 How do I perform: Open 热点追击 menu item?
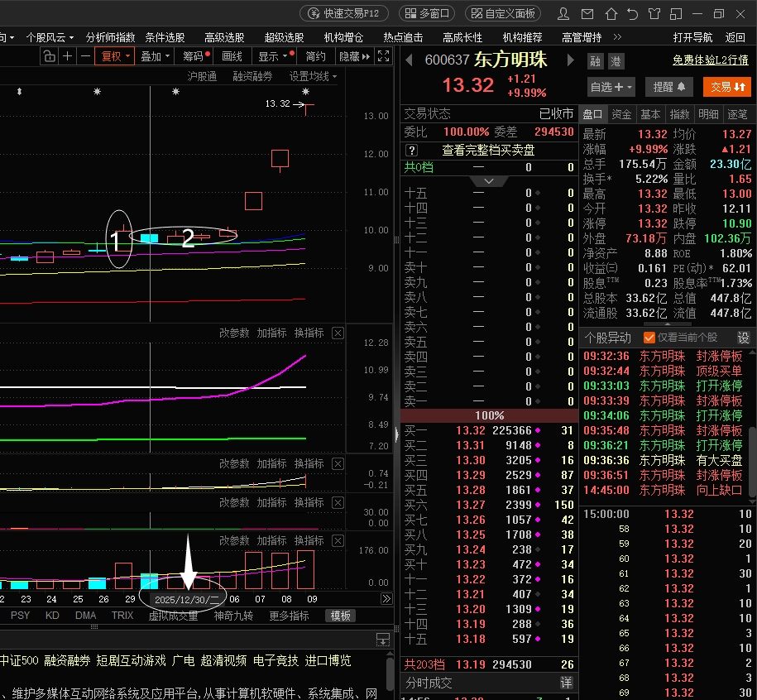coord(403,37)
